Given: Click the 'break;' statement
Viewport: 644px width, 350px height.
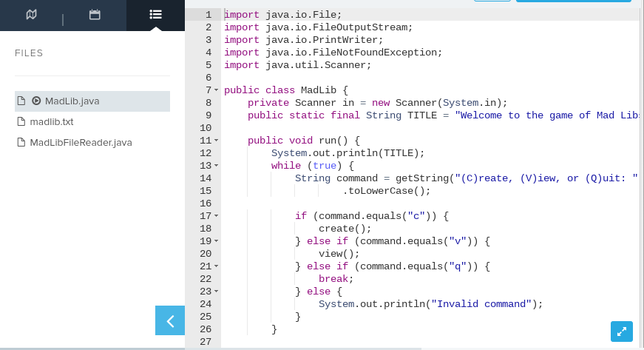Looking at the screenshot, I should [x=336, y=278].
